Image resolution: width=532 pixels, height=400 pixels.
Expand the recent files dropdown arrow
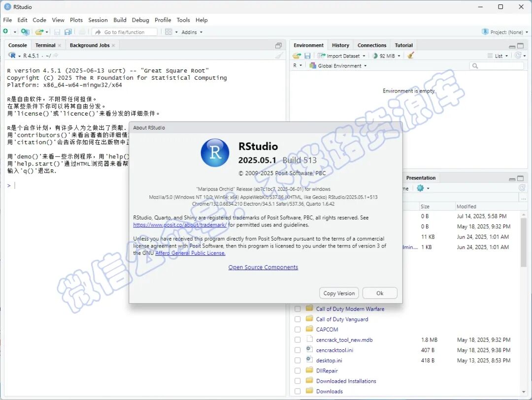coord(47,32)
